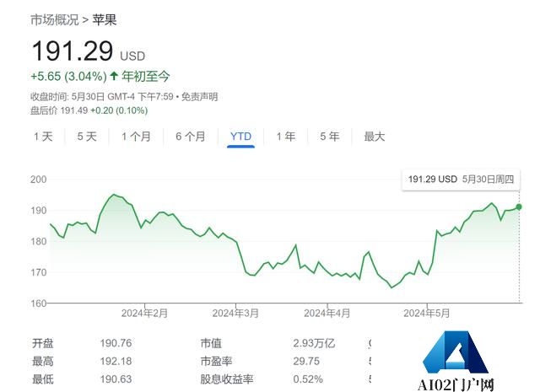Click the green up arrow next to 年初至今
Screen dimensions: 540x392
(114, 76)
